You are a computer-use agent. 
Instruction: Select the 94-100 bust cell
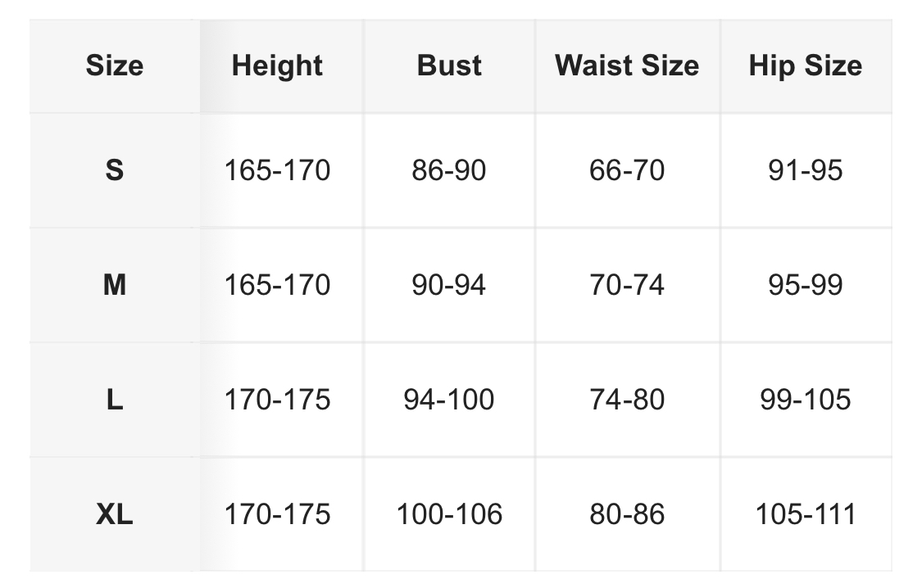click(x=449, y=400)
